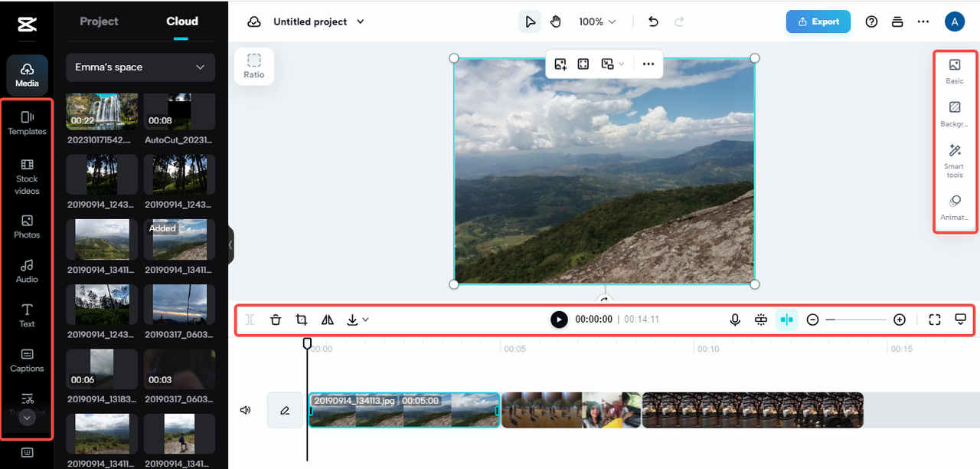Open the layout stack icon in header
Screen dimensions: 980x469
pos(897,21)
